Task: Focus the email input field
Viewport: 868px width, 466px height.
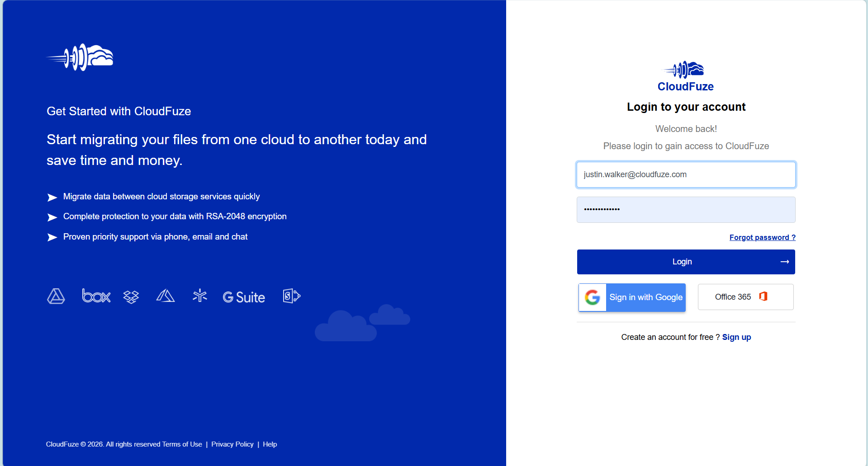Action: 686,174
